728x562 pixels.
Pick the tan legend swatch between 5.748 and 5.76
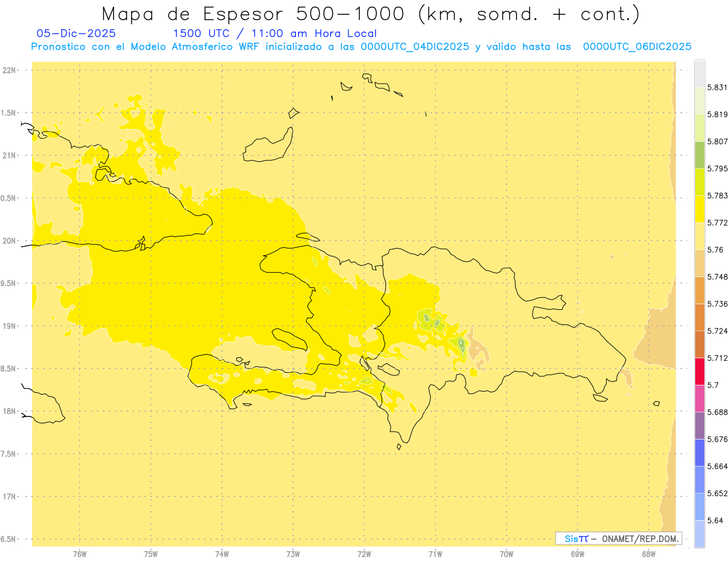(x=699, y=263)
